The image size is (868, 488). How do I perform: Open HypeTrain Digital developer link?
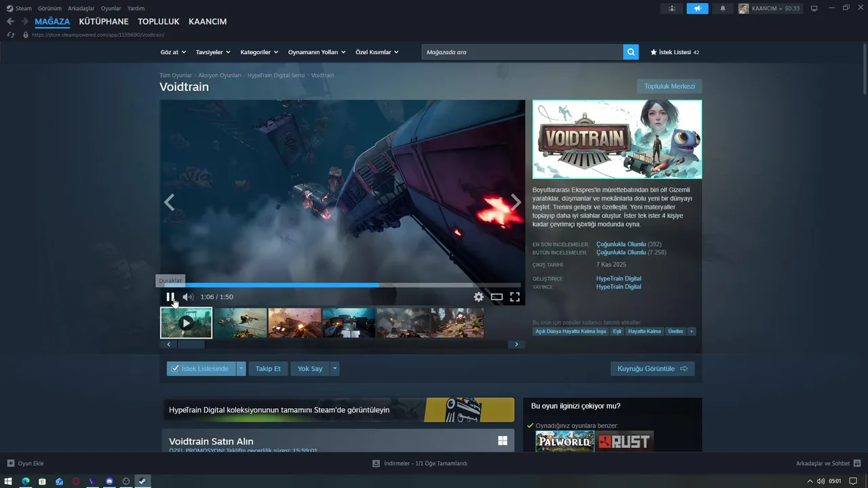tap(618, 279)
